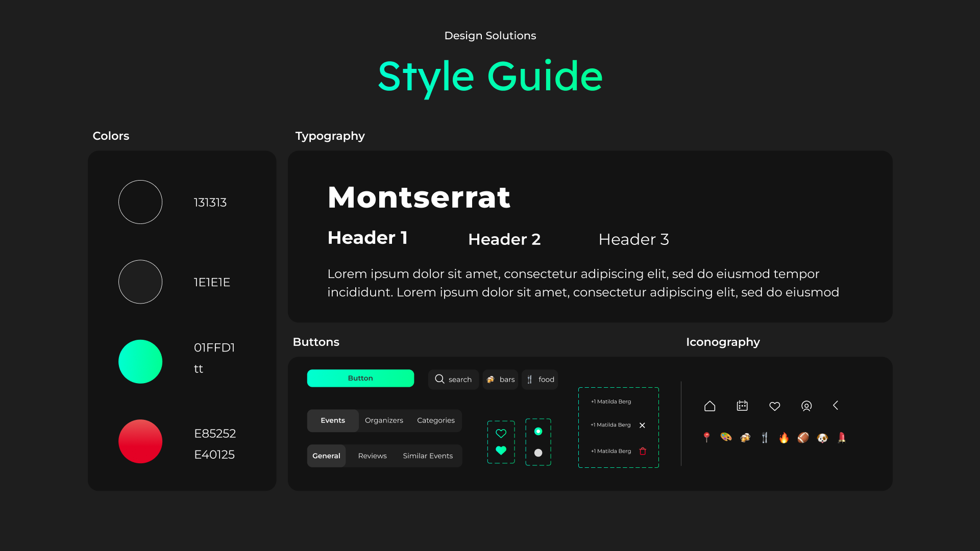Click the home icon in Iconography
The image size is (980, 551).
709,406
